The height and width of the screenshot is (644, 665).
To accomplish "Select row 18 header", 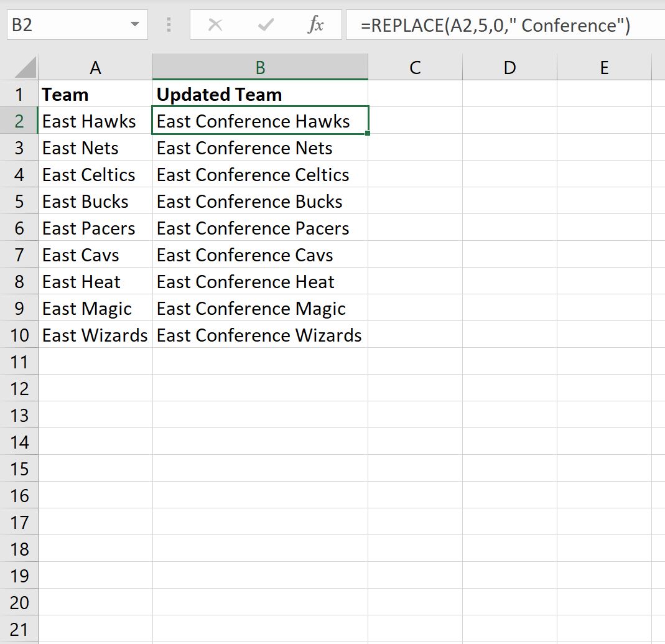I will click(19, 549).
